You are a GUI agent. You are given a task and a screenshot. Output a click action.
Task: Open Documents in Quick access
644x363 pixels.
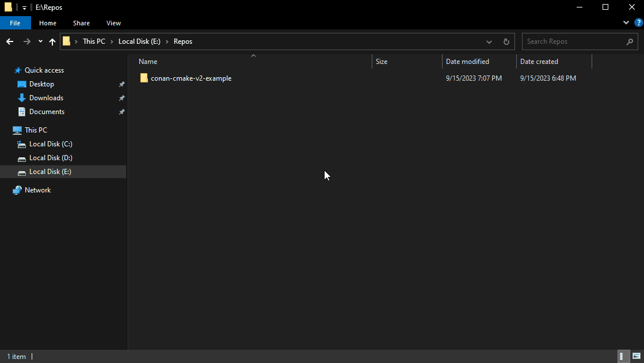[x=47, y=112]
